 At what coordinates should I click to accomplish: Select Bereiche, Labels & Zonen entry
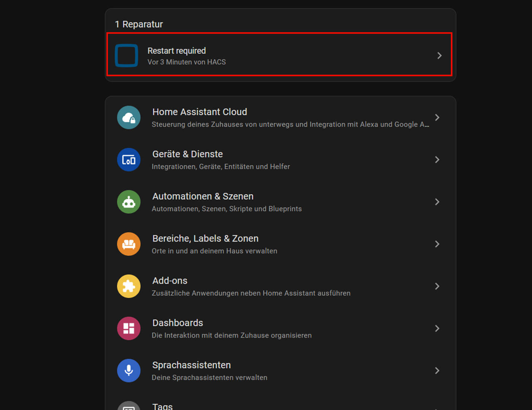click(x=205, y=239)
